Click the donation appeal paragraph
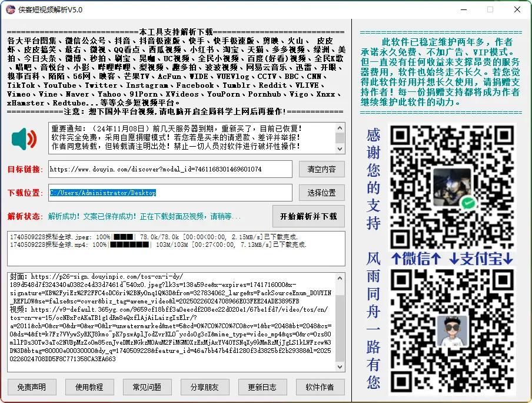This screenshot has width=532, height=403. [x=440, y=72]
